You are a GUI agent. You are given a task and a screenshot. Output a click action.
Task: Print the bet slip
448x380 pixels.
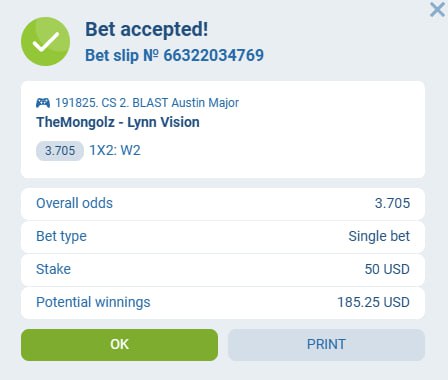[326, 345]
